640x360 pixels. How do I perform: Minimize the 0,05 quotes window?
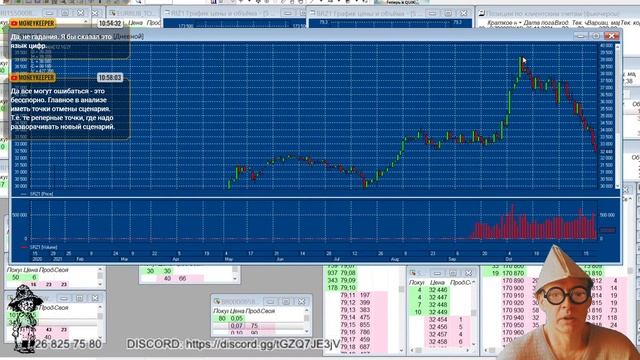270,301
